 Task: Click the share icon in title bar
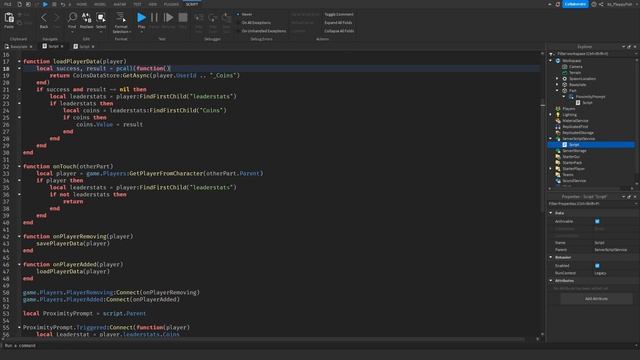coord(601,4)
